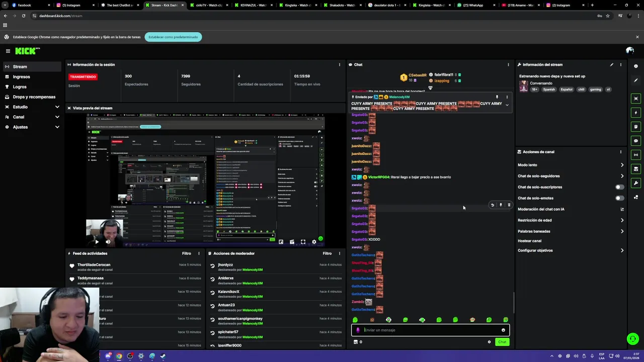Toggle the wrench stream info sidebar icon
The height and width of the screenshot is (362, 644).
tap(636, 183)
